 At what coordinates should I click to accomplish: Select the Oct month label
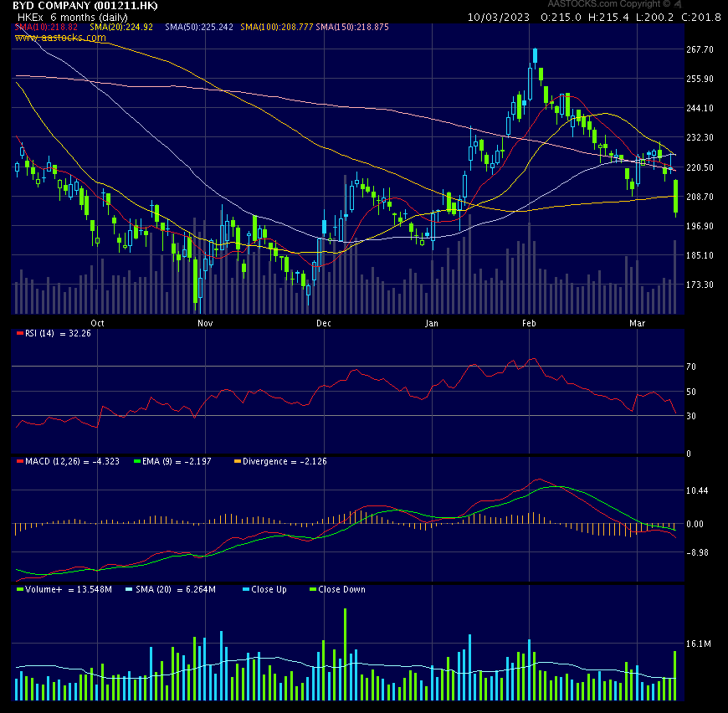[98, 323]
